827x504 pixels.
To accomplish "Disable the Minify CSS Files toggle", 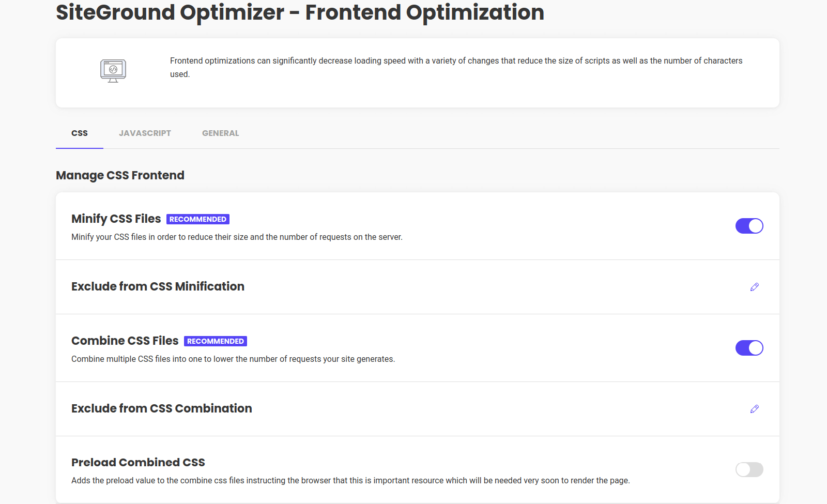I will click(x=749, y=226).
